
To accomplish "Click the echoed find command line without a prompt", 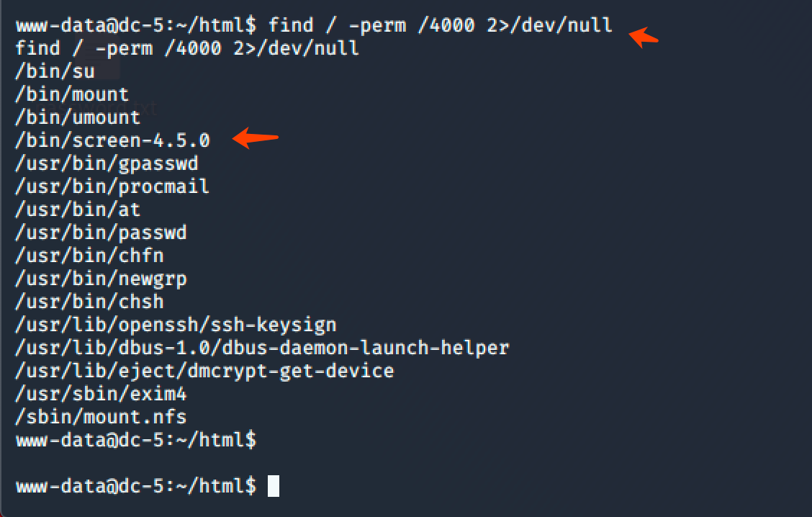I will 187,48.
